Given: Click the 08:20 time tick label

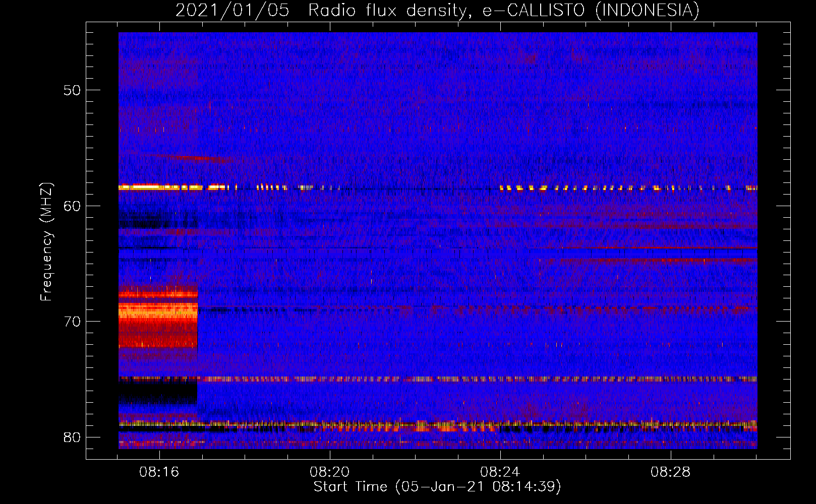Looking at the screenshot, I should (330, 472).
